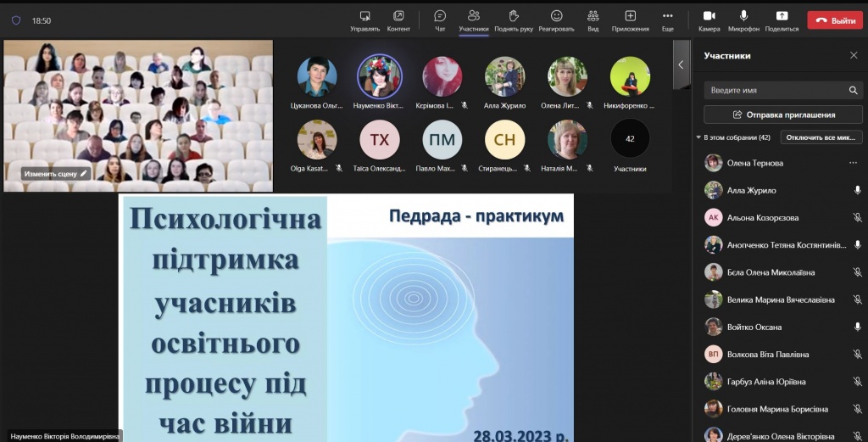Click Керімова gallery avatar
Screen dimensions: 868x442
pos(442,76)
